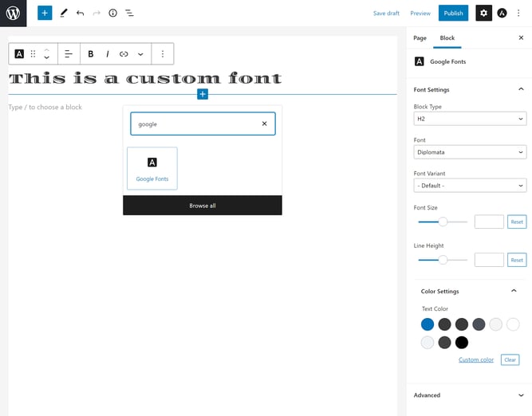
Task: Select the Tools pencil icon
Action: (x=64, y=14)
